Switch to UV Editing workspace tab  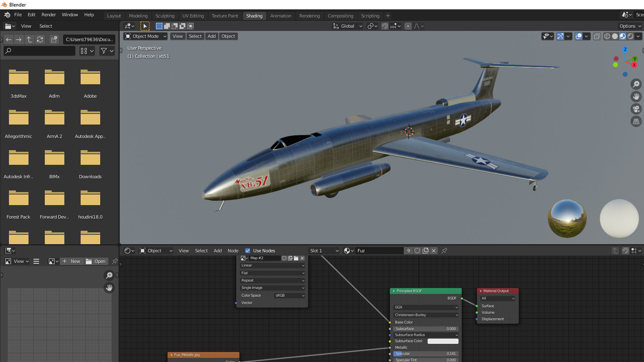pyautogui.click(x=193, y=16)
